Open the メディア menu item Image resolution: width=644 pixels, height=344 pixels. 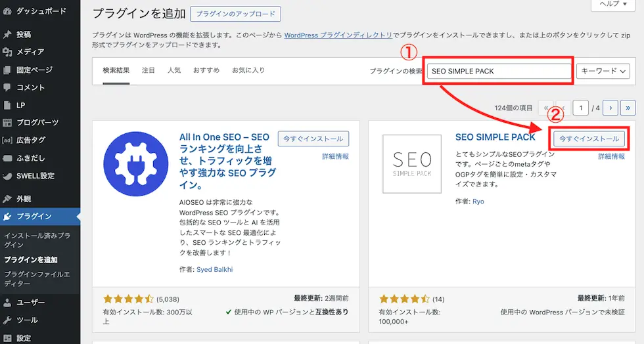click(x=30, y=52)
